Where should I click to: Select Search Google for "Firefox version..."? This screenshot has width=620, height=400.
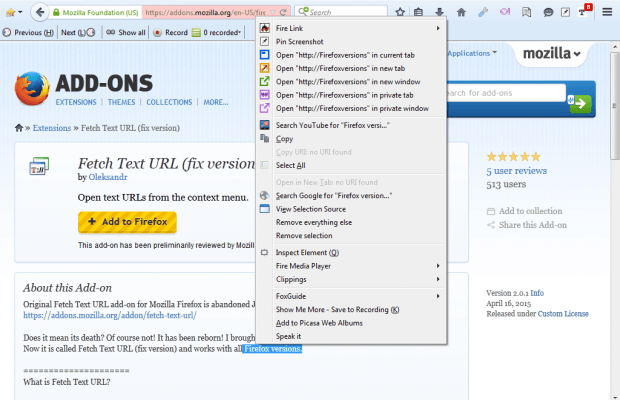click(x=352, y=196)
